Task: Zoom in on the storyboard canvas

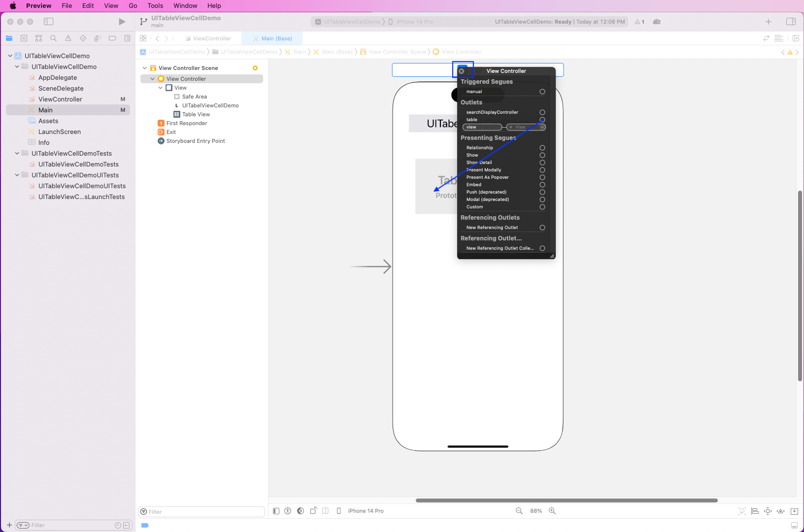Action: tap(551, 511)
